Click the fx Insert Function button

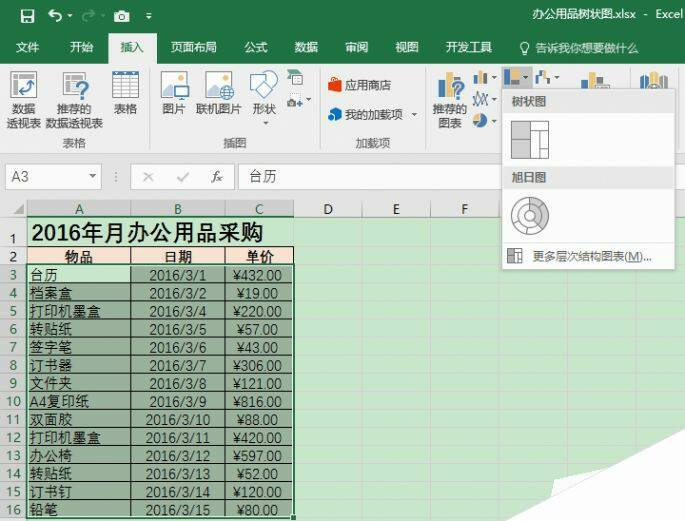tap(217, 177)
